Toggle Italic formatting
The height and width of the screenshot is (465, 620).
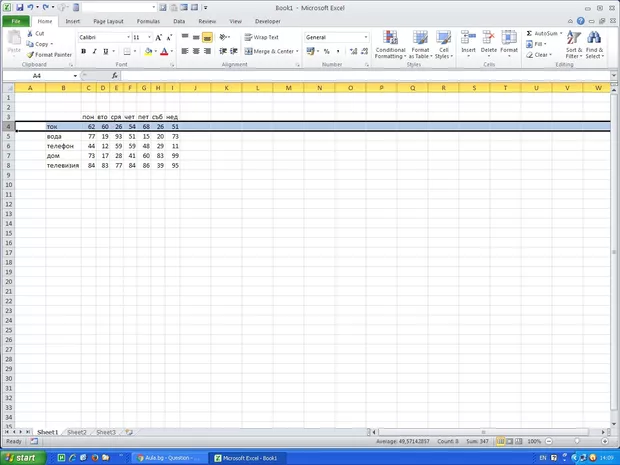tap(95, 51)
